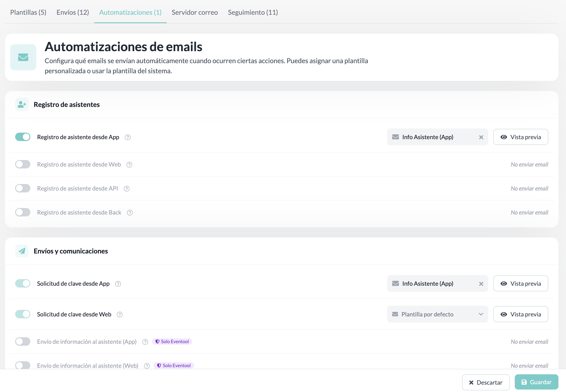
Task: Remove Info Asistente template from Registro desde App
Action: tap(481, 137)
